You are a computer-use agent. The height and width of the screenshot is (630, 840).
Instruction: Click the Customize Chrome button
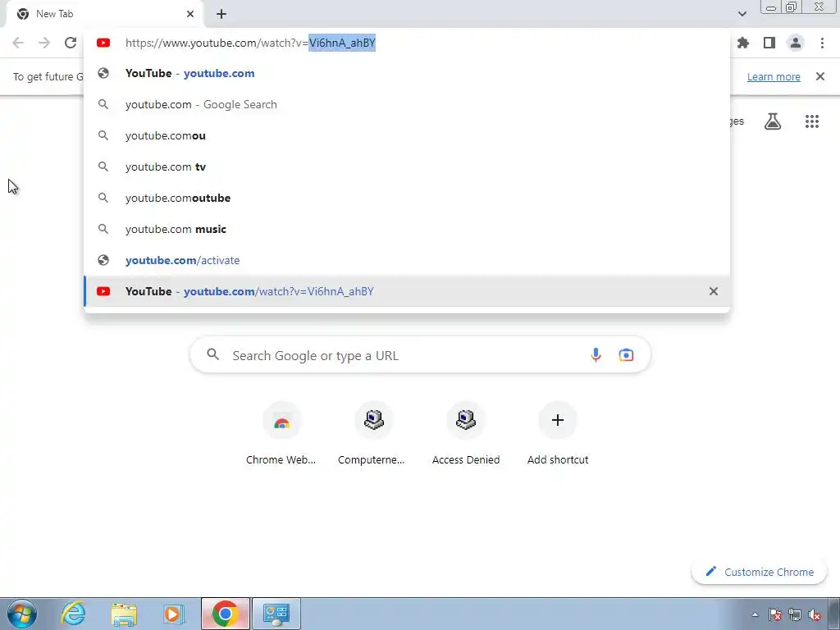(759, 572)
